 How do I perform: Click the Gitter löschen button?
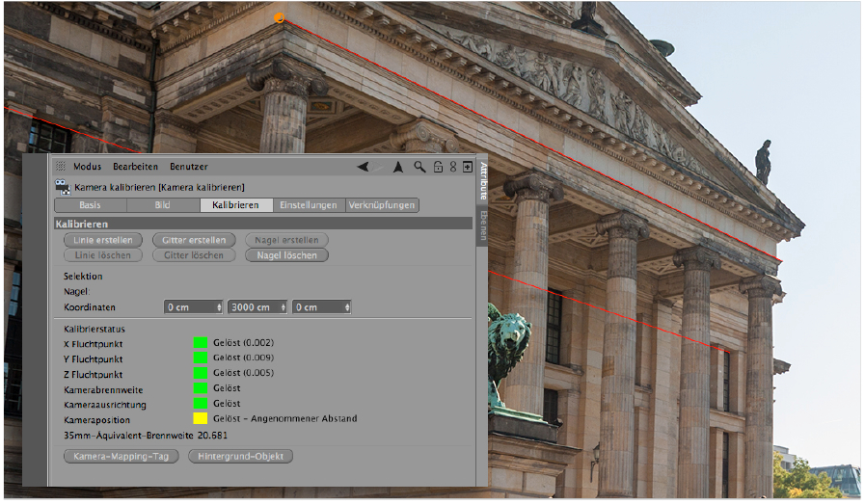[194, 255]
